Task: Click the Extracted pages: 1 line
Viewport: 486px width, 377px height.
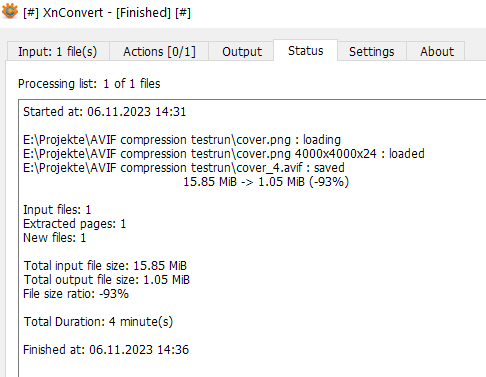Action: [75, 224]
